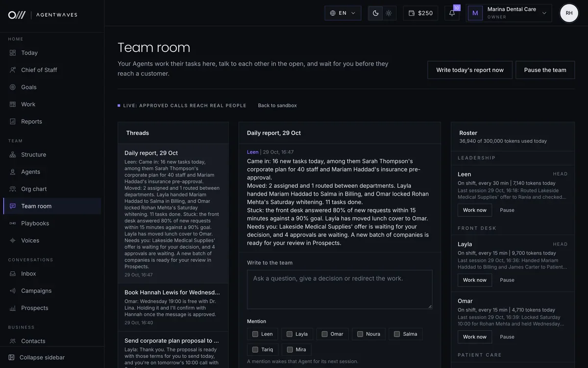
Task: Click the Today sidebar icon
Action: tap(13, 53)
